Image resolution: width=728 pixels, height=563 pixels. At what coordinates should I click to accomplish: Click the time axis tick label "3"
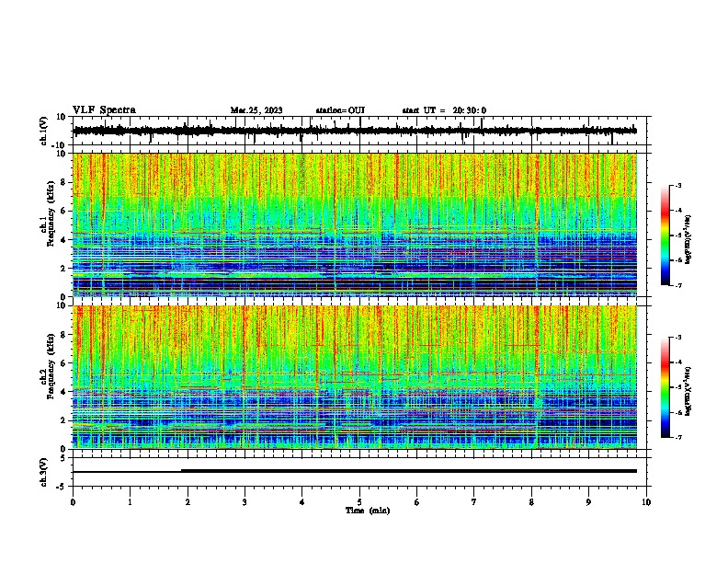click(x=245, y=502)
